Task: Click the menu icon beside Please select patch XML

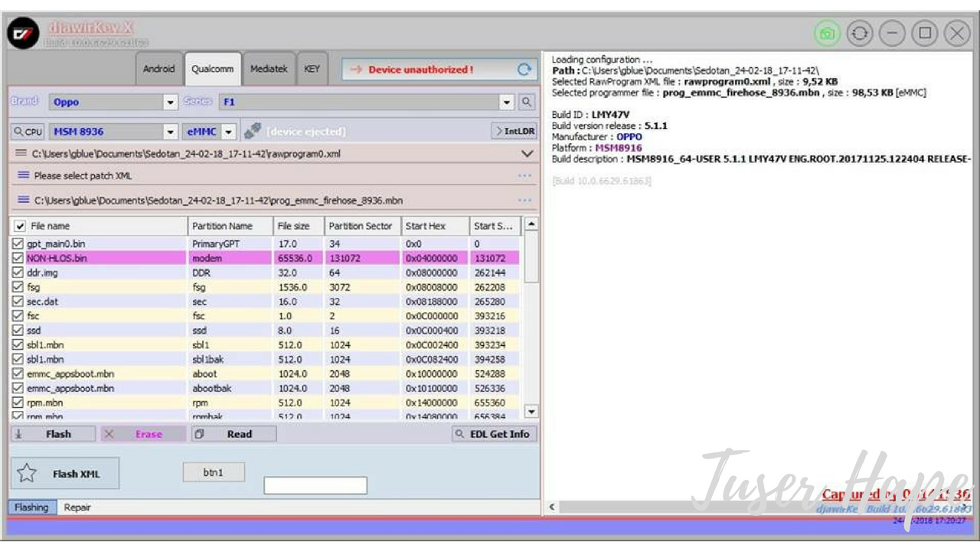Action: (24, 176)
